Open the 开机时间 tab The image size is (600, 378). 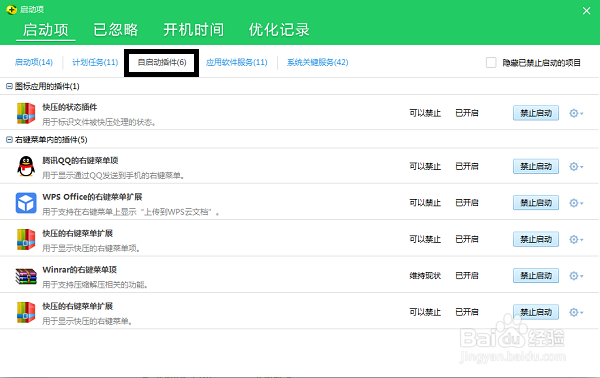coord(194,30)
